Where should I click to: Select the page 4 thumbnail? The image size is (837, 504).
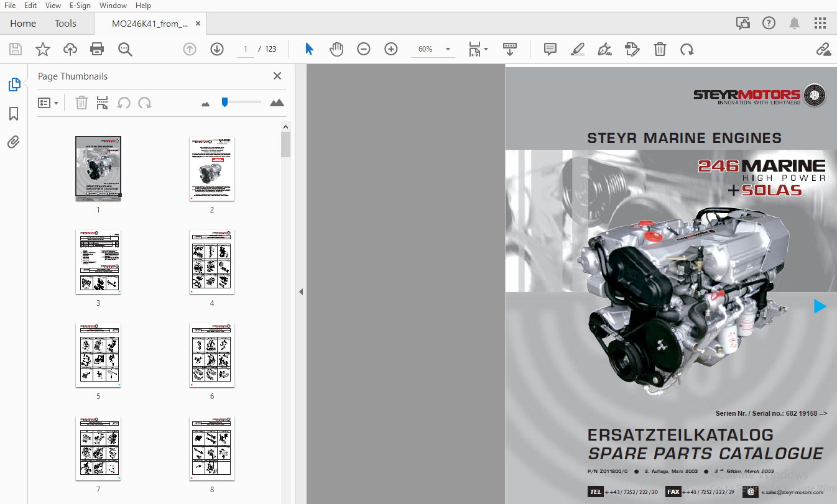[212, 262]
